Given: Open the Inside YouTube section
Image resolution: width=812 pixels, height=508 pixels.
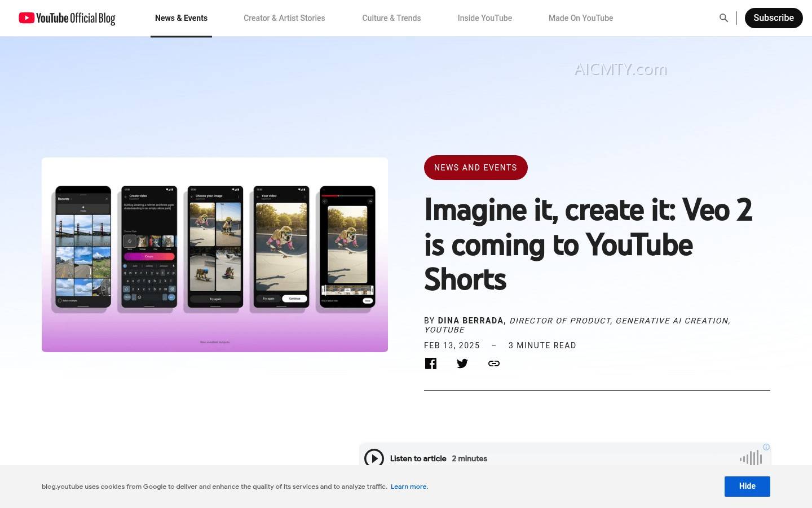Looking at the screenshot, I should [x=484, y=17].
